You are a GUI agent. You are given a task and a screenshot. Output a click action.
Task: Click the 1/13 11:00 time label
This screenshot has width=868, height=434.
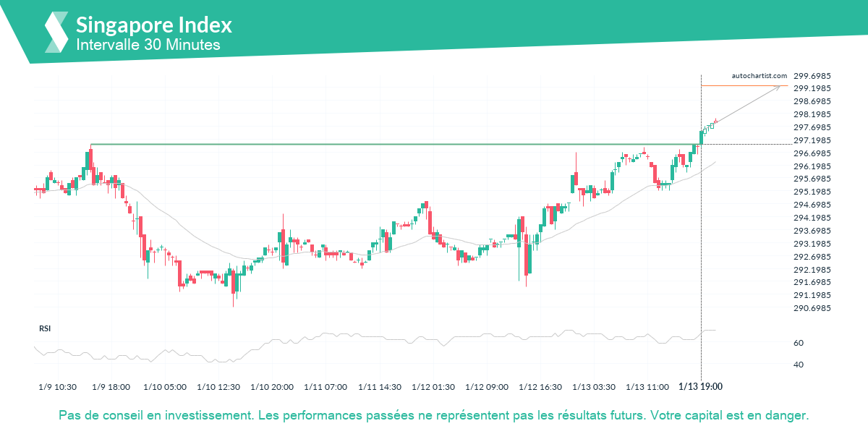647,387
